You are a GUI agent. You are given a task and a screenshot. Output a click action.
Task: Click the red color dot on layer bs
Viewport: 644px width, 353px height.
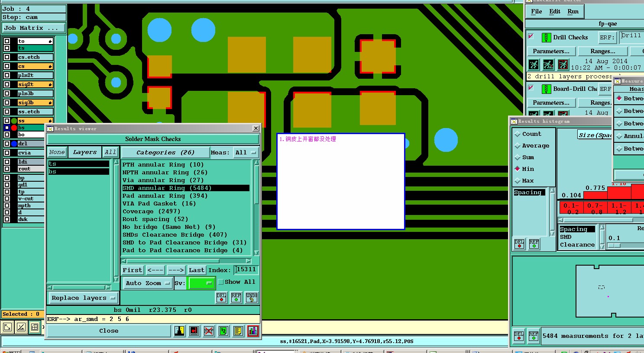tap(14, 128)
